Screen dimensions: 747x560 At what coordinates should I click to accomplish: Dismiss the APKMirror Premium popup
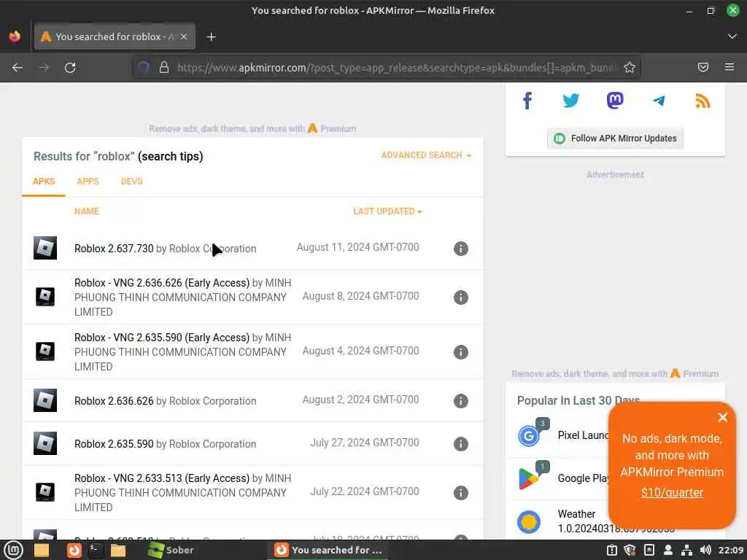(722, 418)
